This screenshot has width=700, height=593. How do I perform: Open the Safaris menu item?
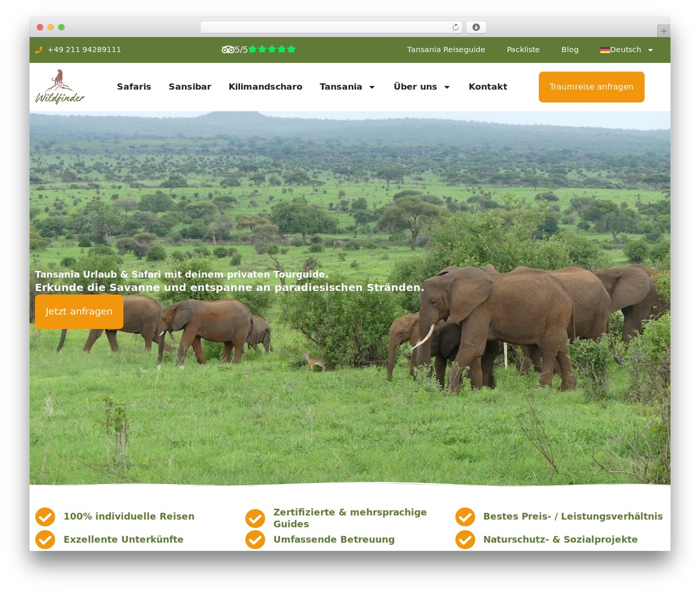click(x=134, y=86)
